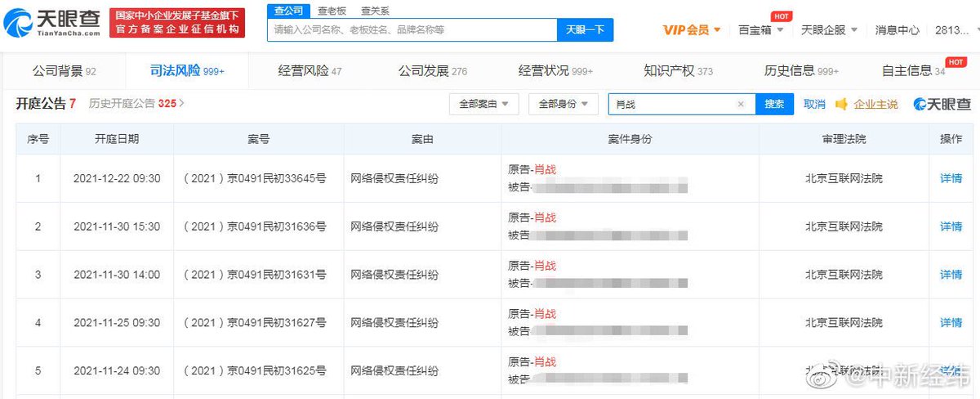
Task: Open the TianYanCha logo homepage
Action: [51, 22]
